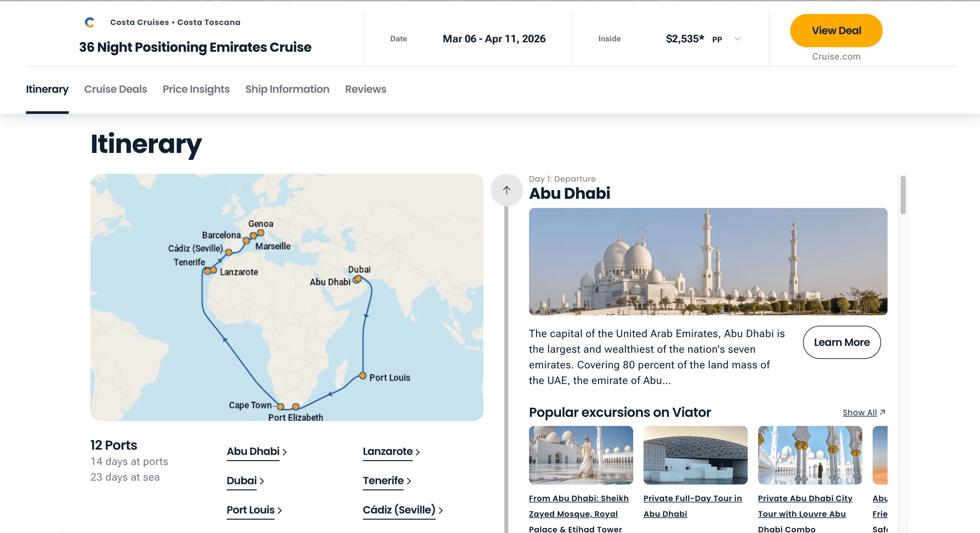The image size is (980, 533).
Task: Click the Costa Cruises logo icon
Action: (x=89, y=22)
